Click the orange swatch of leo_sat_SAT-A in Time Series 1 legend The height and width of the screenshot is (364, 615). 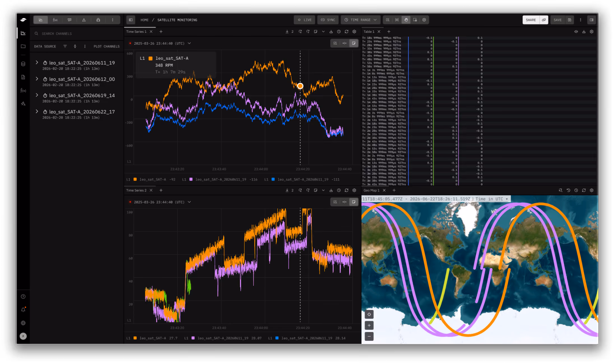135,179
